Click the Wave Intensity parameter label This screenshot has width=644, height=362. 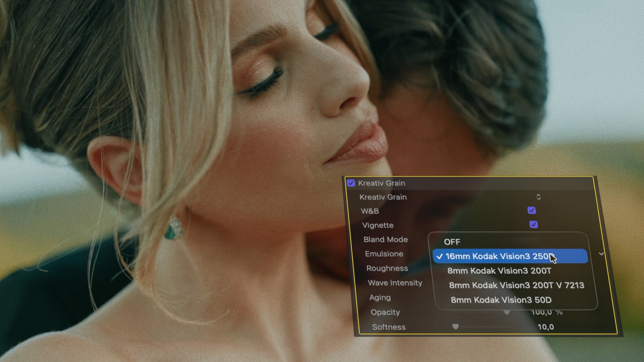395,283
